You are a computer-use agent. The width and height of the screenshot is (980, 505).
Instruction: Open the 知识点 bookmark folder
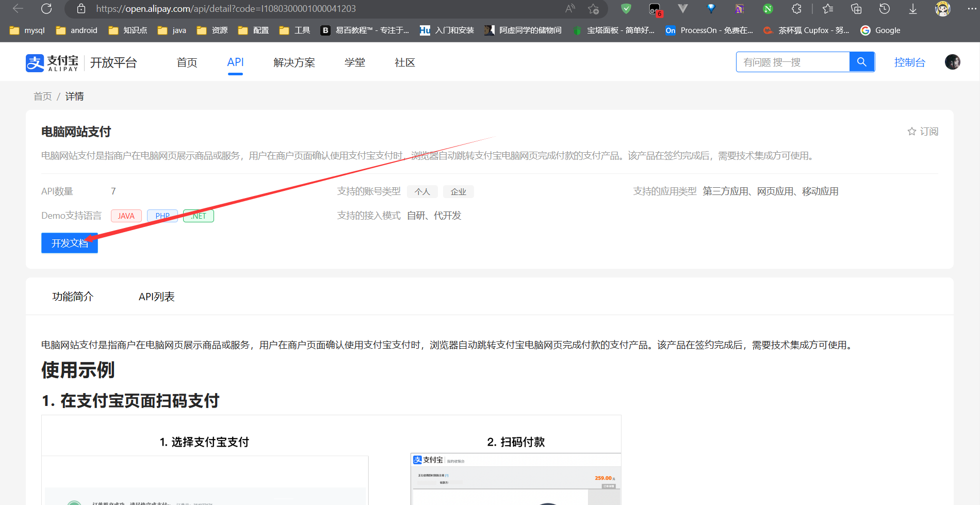128,30
